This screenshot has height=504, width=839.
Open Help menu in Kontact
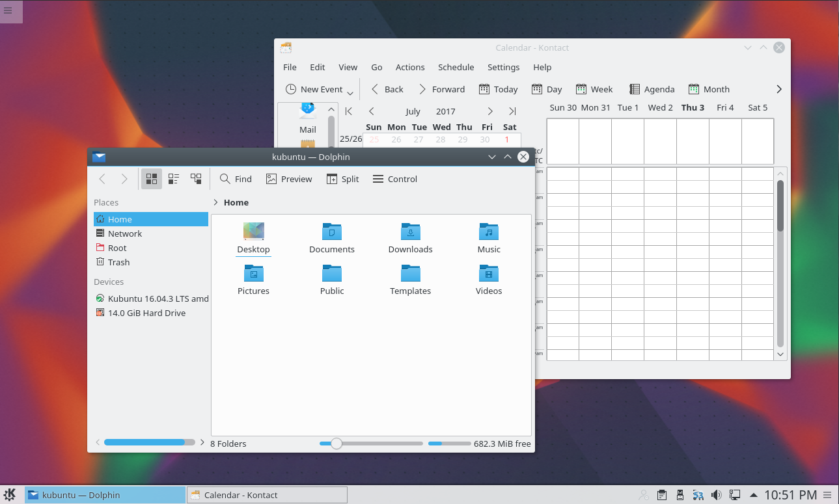click(542, 67)
